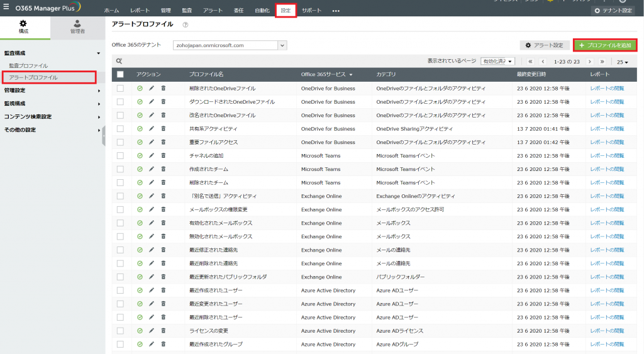The height and width of the screenshot is (354, 644).
Task: Open the hamburger menu beside O365 Manager Plus
Action: point(6,8)
